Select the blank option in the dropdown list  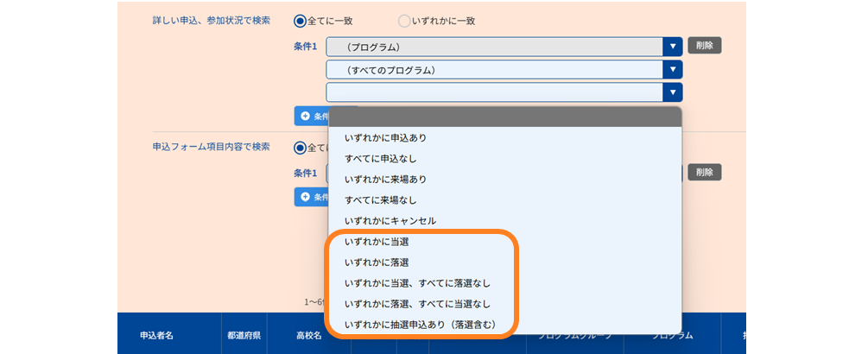click(x=504, y=117)
